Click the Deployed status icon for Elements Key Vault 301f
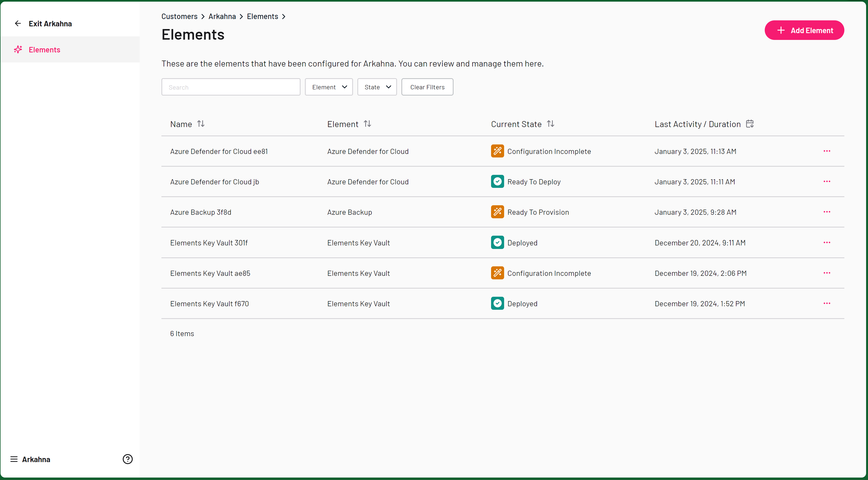This screenshot has width=868, height=480. [x=497, y=242]
